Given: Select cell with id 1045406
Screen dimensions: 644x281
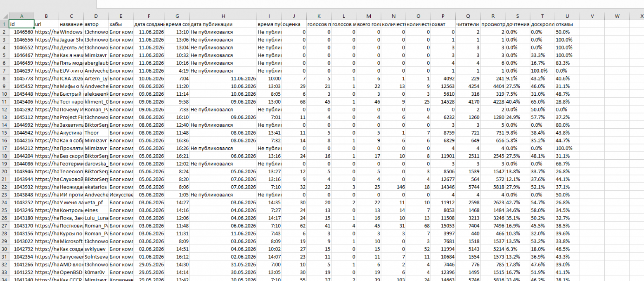Looking at the screenshot, I should 21,102.
